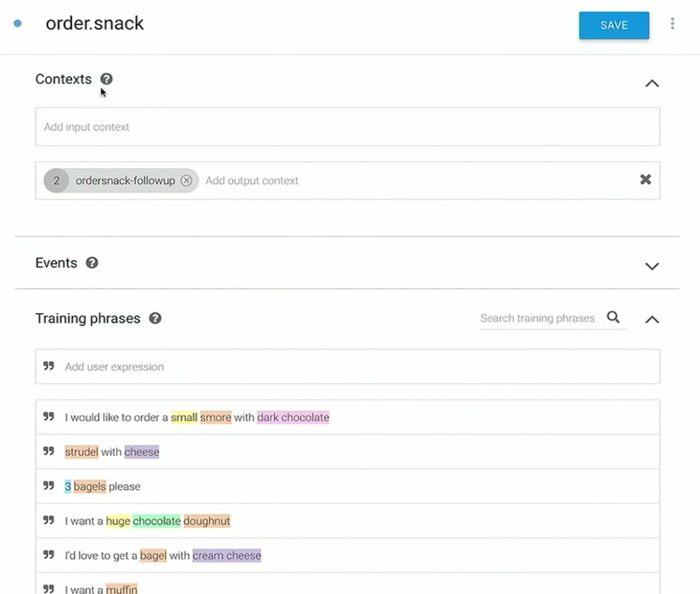The image size is (700, 594).
Task: Open the three-dot more options menu
Action: tap(672, 24)
